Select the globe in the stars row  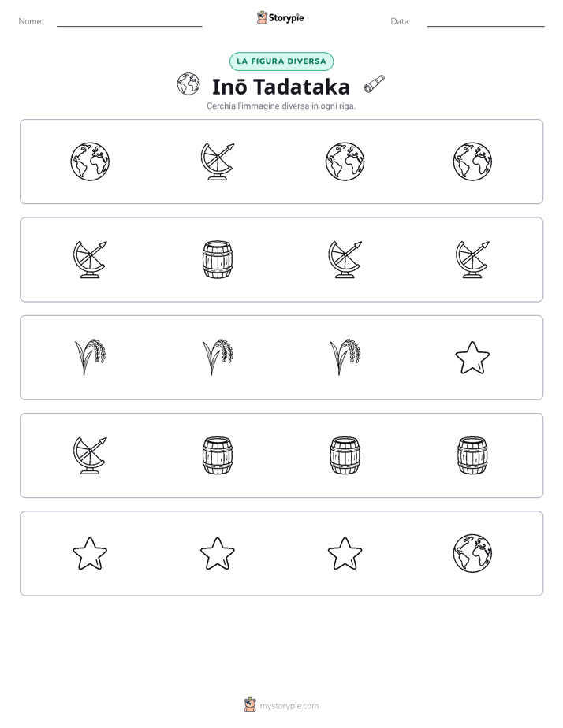pos(472,553)
